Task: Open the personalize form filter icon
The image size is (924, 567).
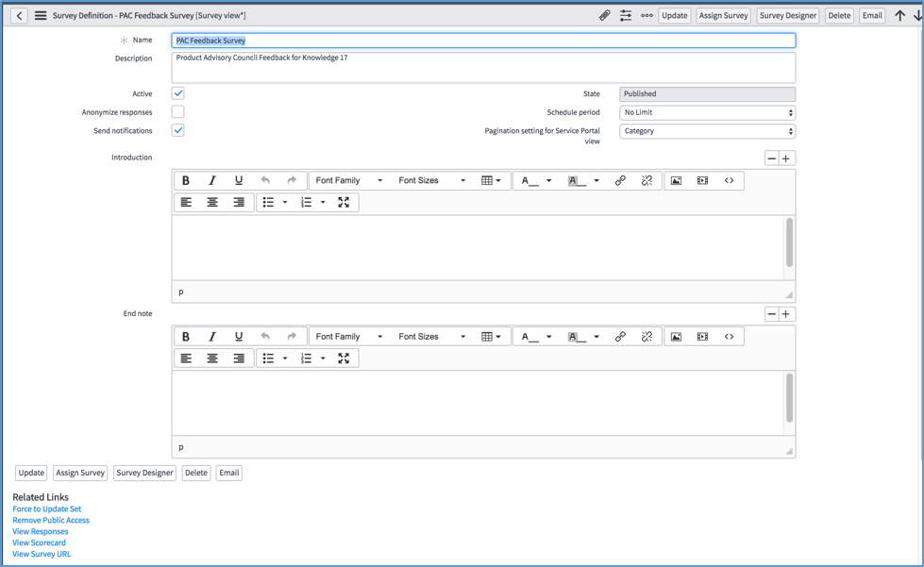Action: [627, 15]
